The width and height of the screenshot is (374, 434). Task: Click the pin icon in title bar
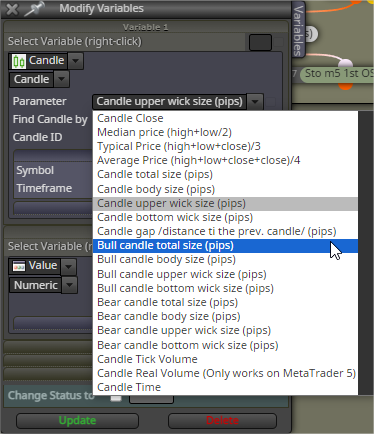(34, 9)
